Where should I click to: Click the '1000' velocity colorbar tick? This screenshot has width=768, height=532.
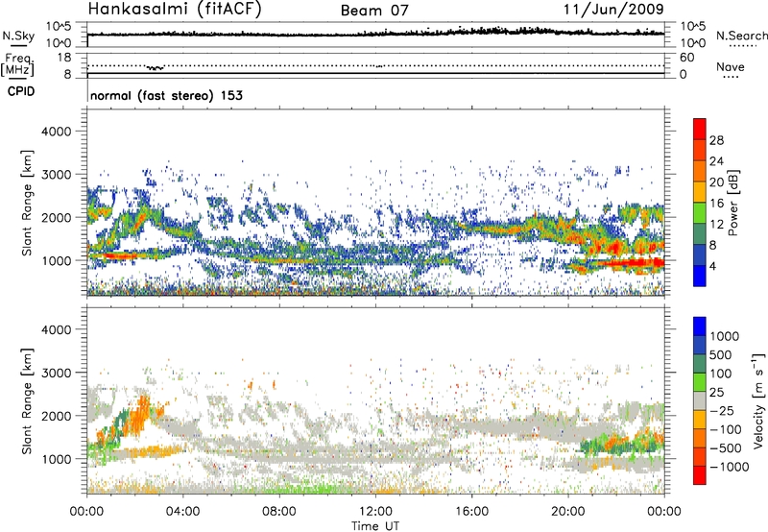725,336
